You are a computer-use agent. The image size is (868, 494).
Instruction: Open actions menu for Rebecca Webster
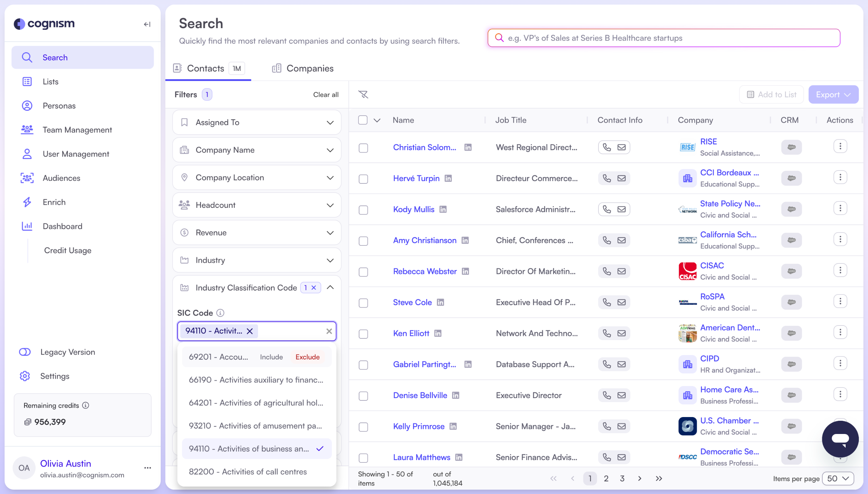coord(840,271)
